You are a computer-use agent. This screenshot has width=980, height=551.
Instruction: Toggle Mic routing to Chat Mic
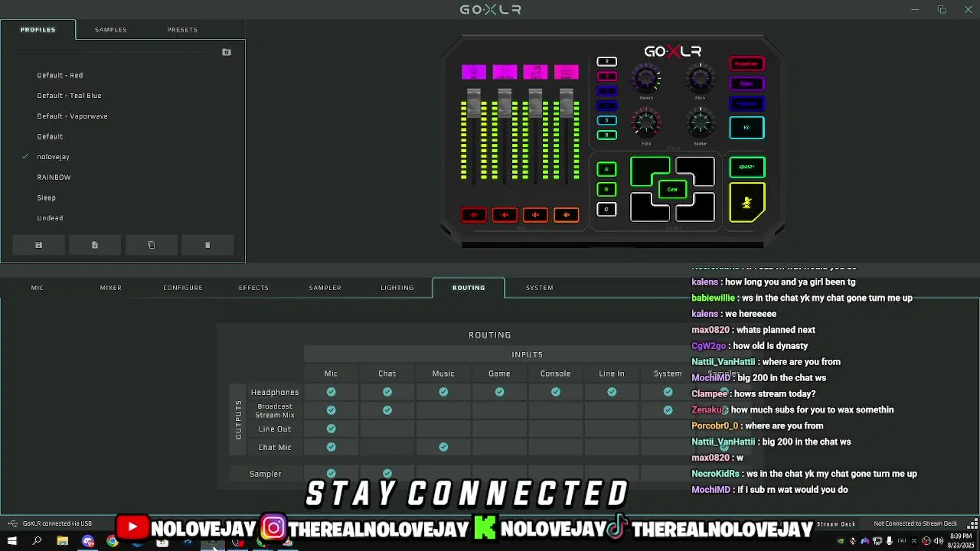(x=331, y=447)
